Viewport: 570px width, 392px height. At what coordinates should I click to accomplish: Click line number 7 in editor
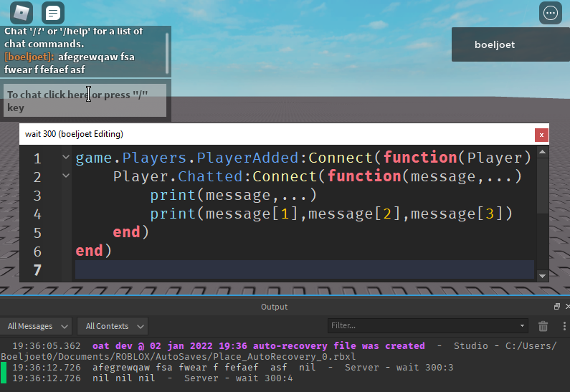click(37, 270)
